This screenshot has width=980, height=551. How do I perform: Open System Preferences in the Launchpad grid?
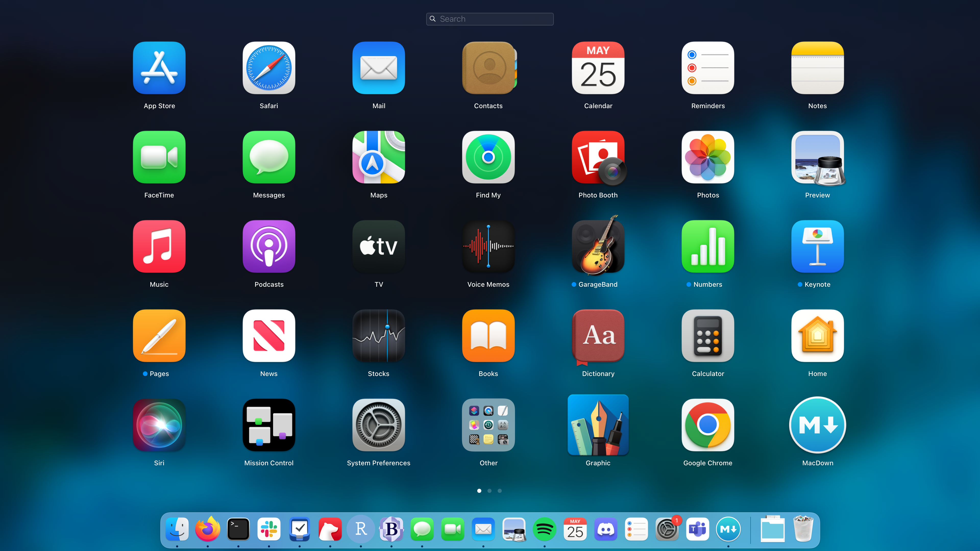(x=378, y=425)
